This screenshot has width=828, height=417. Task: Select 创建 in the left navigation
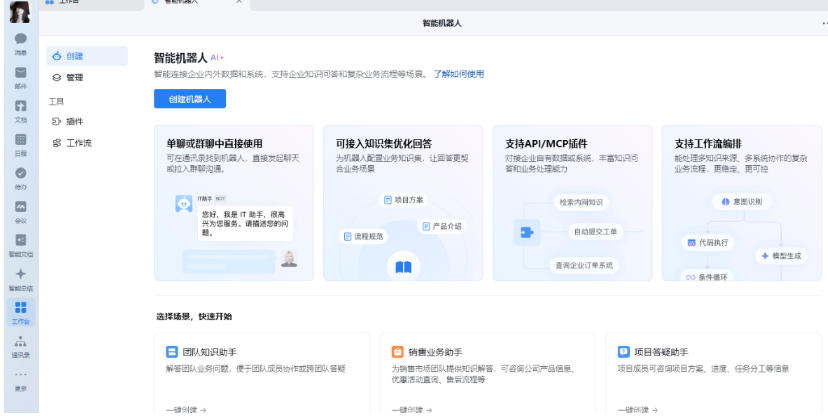click(x=87, y=56)
